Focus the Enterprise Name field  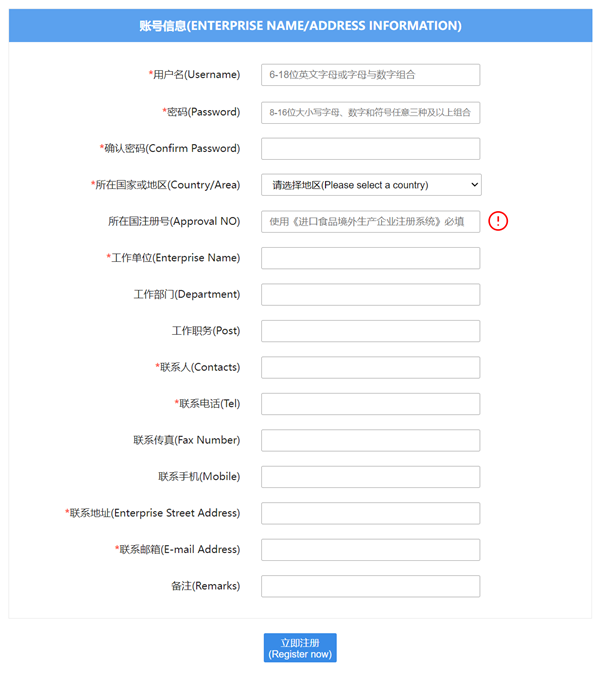pos(370,258)
